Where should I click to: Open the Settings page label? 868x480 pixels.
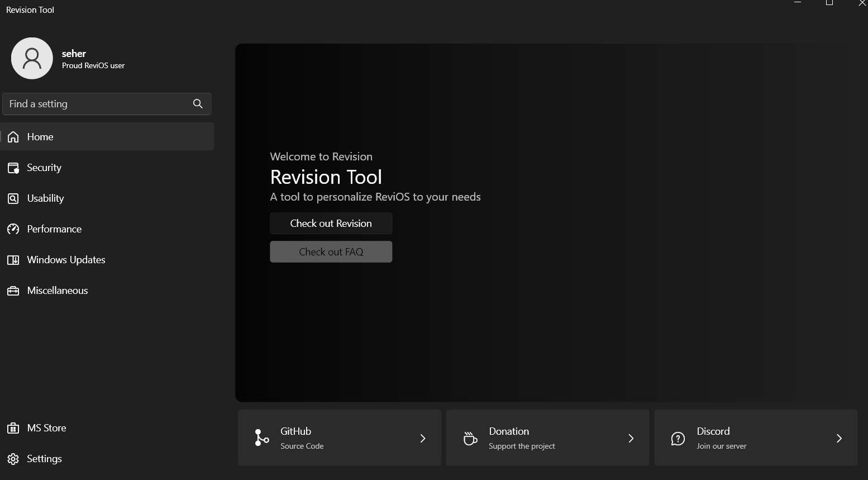(x=44, y=459)
